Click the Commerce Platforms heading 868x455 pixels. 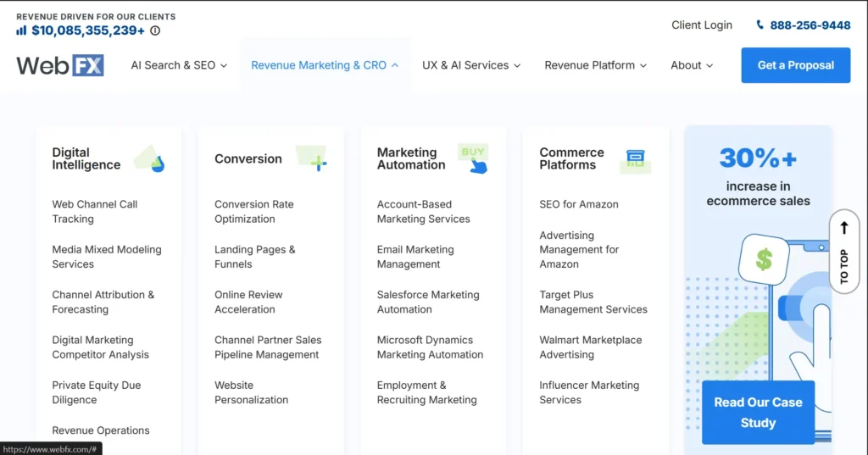572,158
